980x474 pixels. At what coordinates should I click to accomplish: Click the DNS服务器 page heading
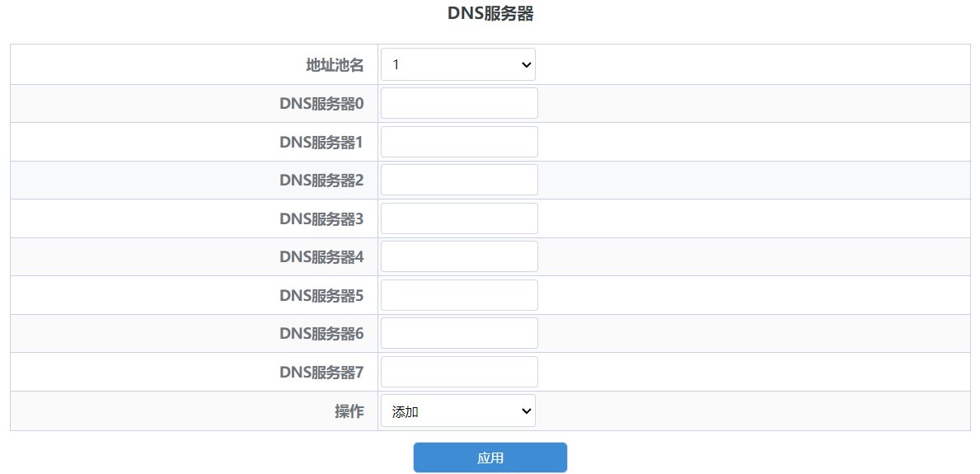pos(490,13)
